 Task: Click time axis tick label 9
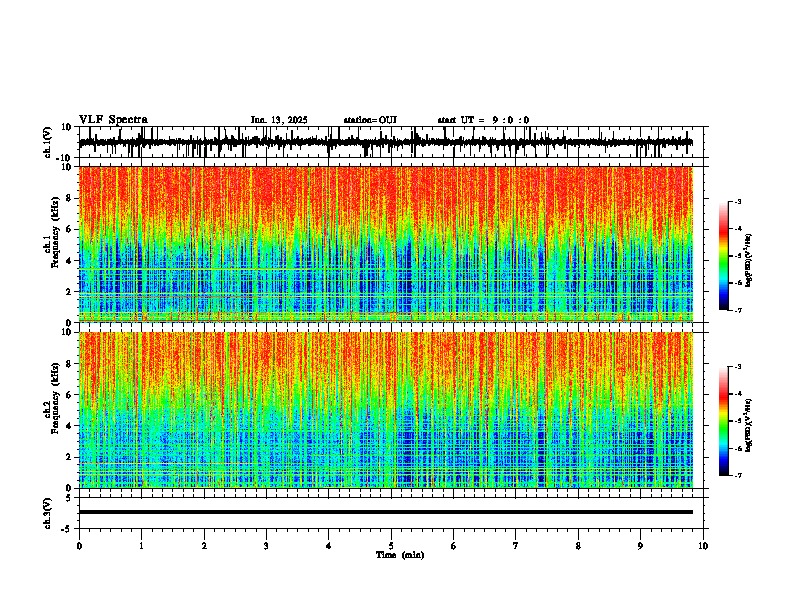[x=640, y=546]
